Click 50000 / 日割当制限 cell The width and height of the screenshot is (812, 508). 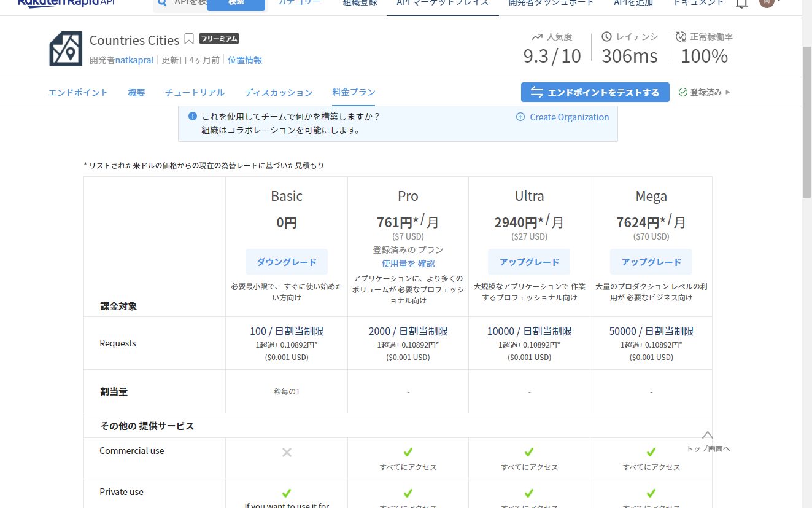coord(651,331)
